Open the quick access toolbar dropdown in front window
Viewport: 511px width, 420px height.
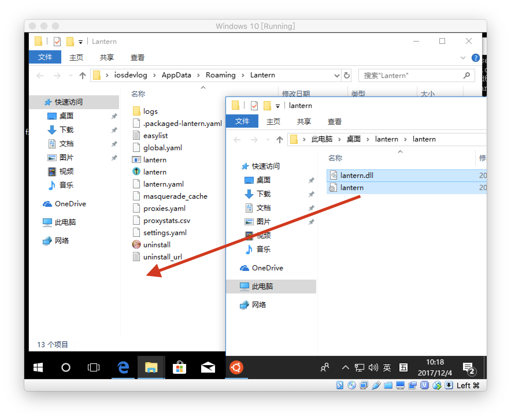coord(278,106)
